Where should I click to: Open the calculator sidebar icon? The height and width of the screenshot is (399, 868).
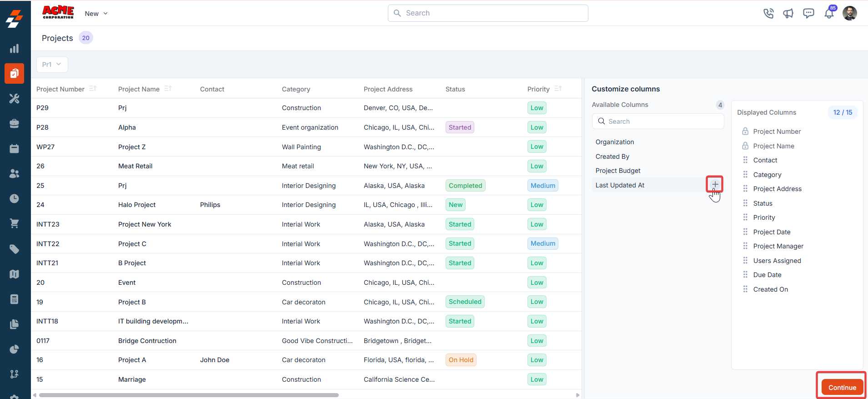pos(15,299)
